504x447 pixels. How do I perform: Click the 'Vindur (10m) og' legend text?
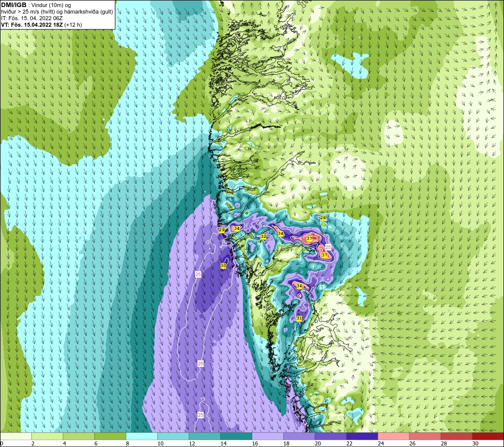tap(51, 6)
